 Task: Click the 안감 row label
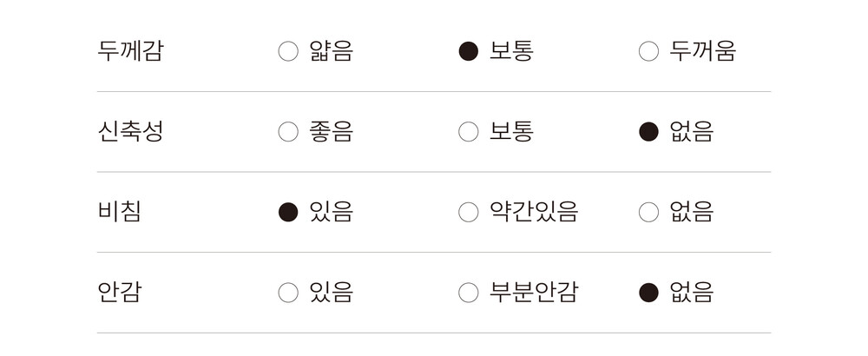pos(119,293)
